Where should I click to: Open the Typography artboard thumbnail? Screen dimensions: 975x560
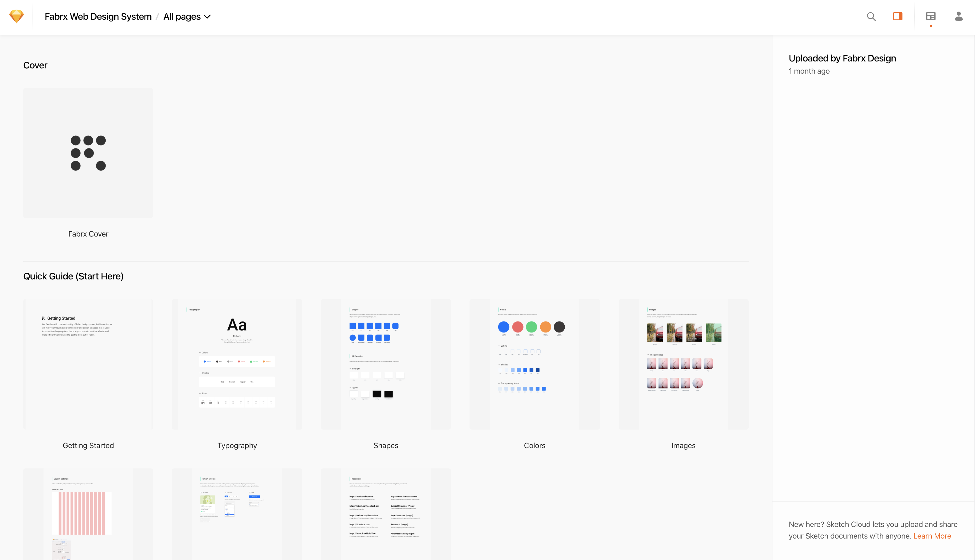point(237,364)
